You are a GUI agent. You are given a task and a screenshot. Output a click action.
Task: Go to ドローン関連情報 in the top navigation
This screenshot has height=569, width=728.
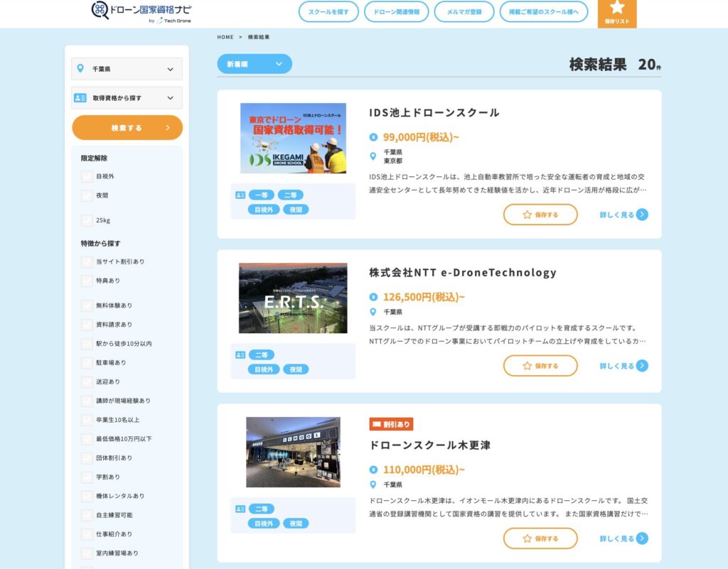tap(396, 12)
